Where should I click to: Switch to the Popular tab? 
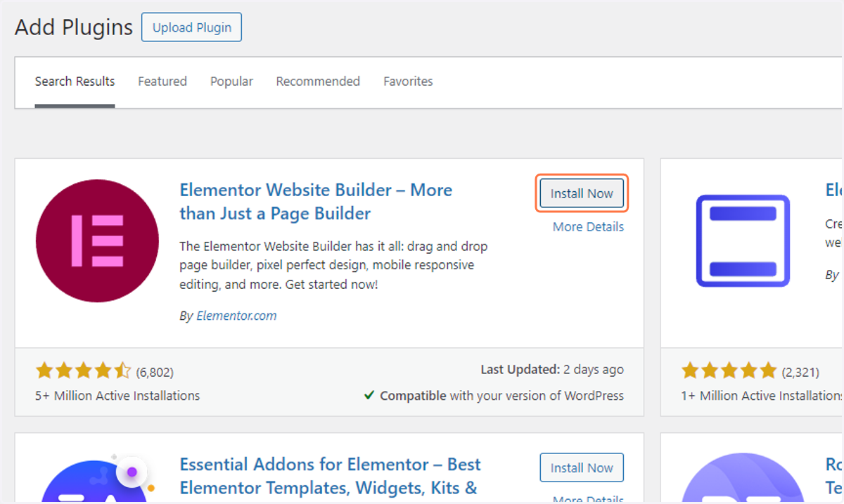tap(231, 82)
